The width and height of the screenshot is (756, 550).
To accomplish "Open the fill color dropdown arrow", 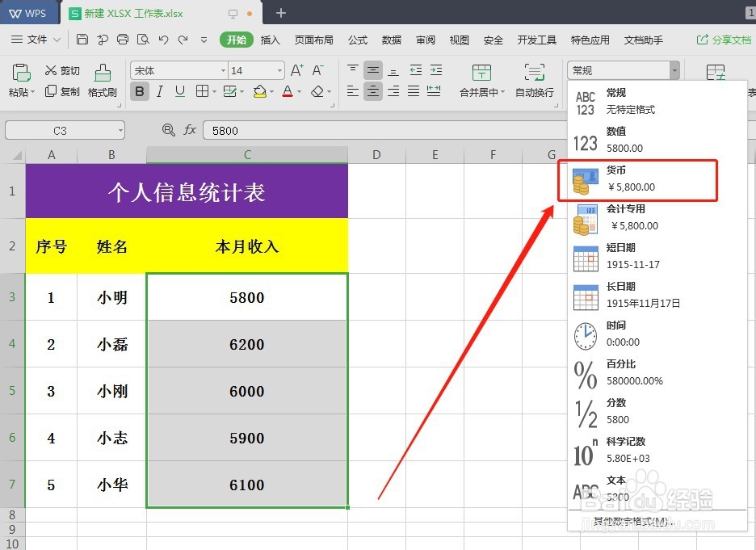I will [271, 91].
